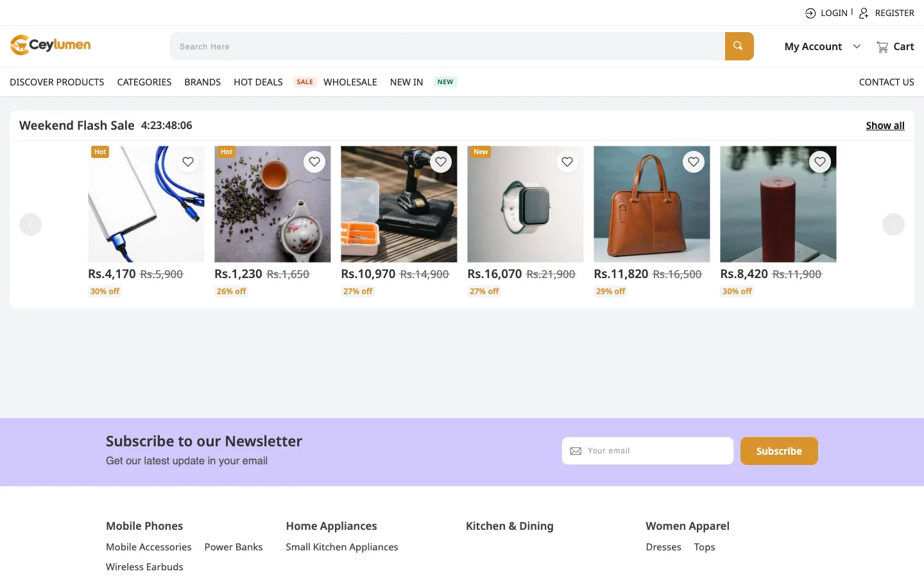Viewport: 924px width, 578px height.
Task: Open Hot Deals menu item
Action: click(258, 82)
